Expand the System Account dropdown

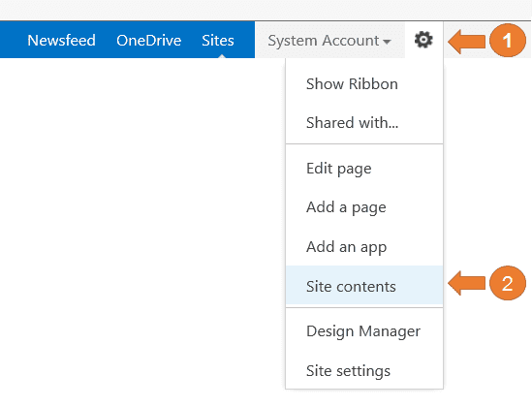(329, 41)
